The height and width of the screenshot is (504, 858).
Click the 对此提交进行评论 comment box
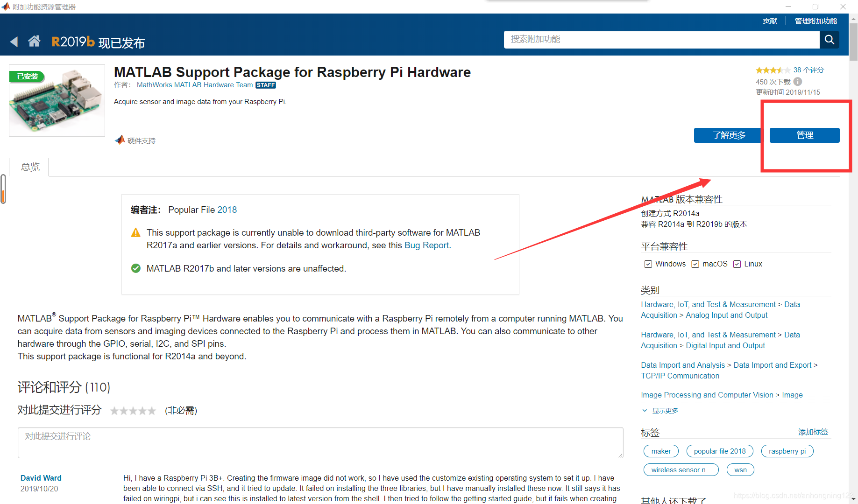point(320,442)
